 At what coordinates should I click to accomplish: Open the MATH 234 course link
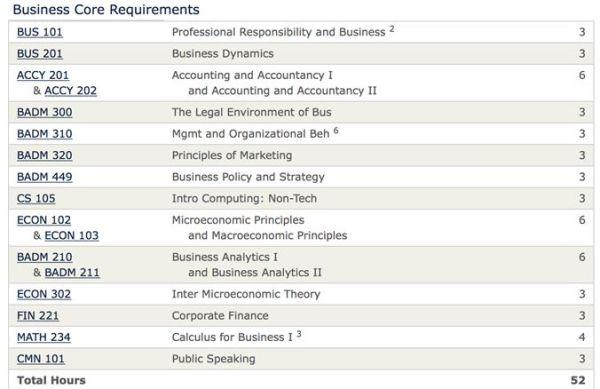(x=44, y=337)
